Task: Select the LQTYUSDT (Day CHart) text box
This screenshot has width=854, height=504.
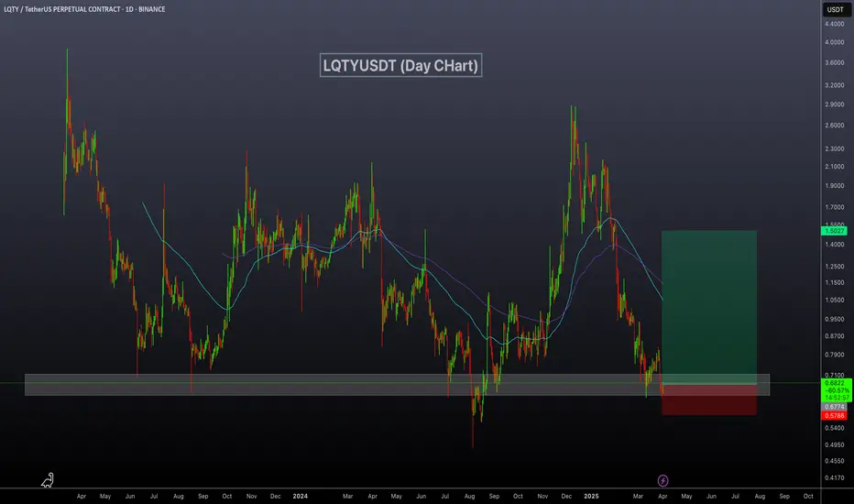Action: [400, 65]
